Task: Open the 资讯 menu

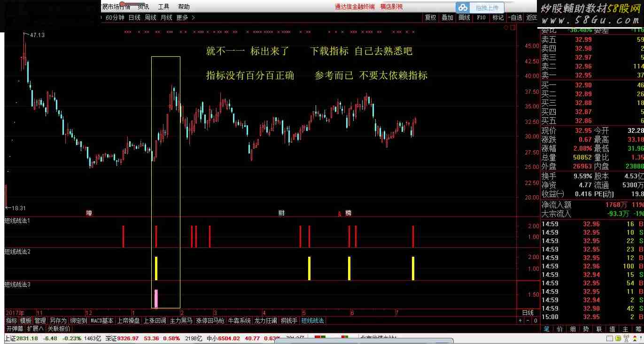Action: pos(143,7)
